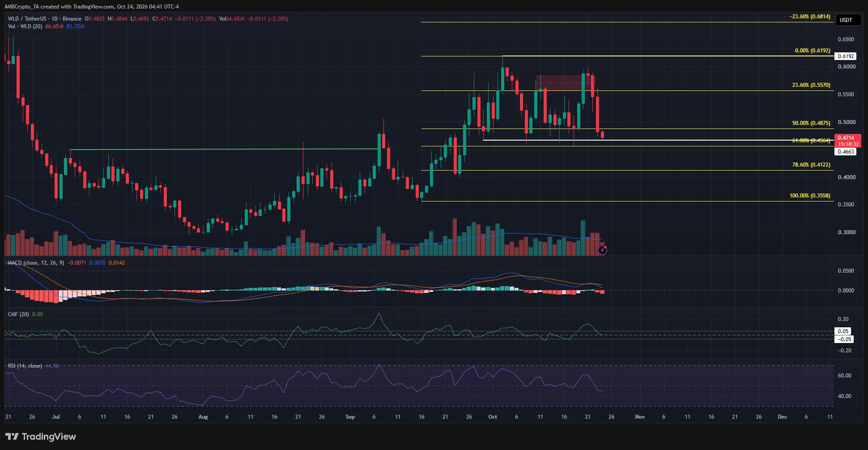Click the volume MA value 83.72M
This screenshot has height=450, width=868.
tap(76, 26)
